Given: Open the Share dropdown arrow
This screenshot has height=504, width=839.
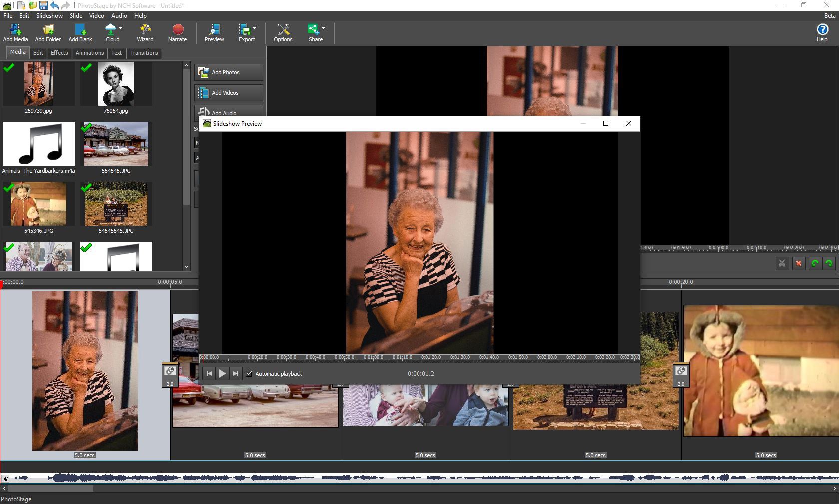Looking at the screenshot, I should (x=323, y=28).
